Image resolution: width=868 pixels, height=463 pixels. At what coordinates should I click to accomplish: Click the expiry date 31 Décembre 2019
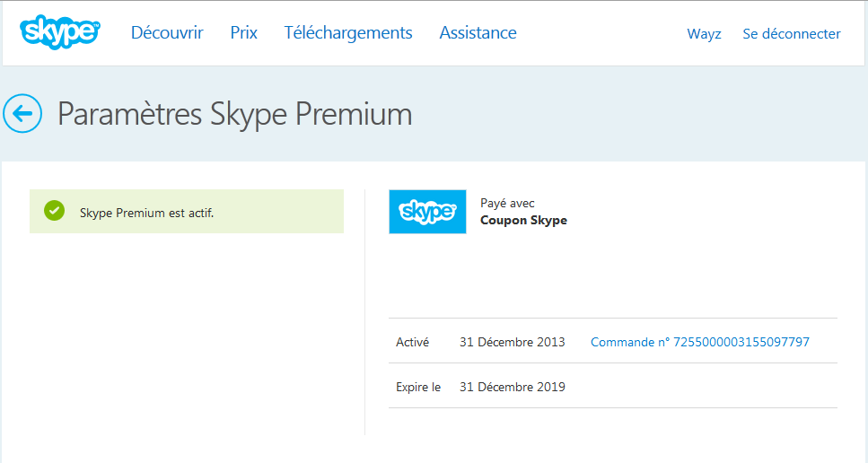[512, 388]
